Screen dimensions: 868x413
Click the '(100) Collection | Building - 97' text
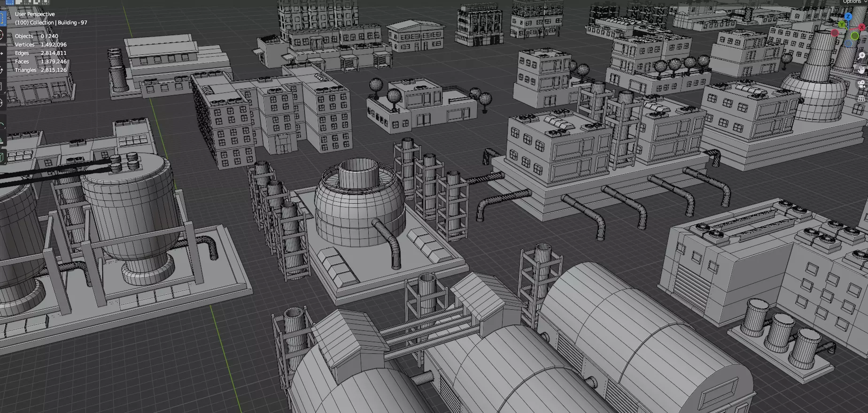tap(51, 23)
